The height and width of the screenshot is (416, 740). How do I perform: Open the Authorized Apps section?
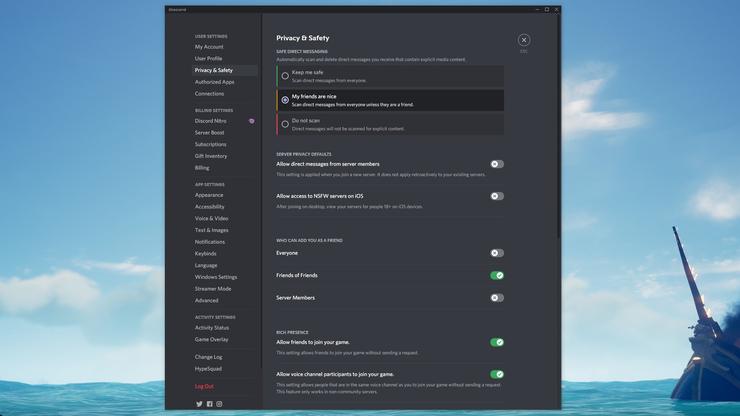point(214,82)
